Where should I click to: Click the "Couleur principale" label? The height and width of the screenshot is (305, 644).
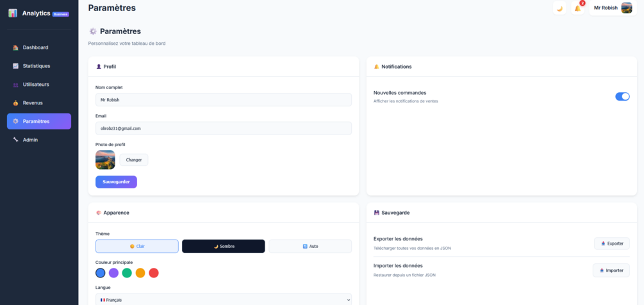click(x=114, y=262)
